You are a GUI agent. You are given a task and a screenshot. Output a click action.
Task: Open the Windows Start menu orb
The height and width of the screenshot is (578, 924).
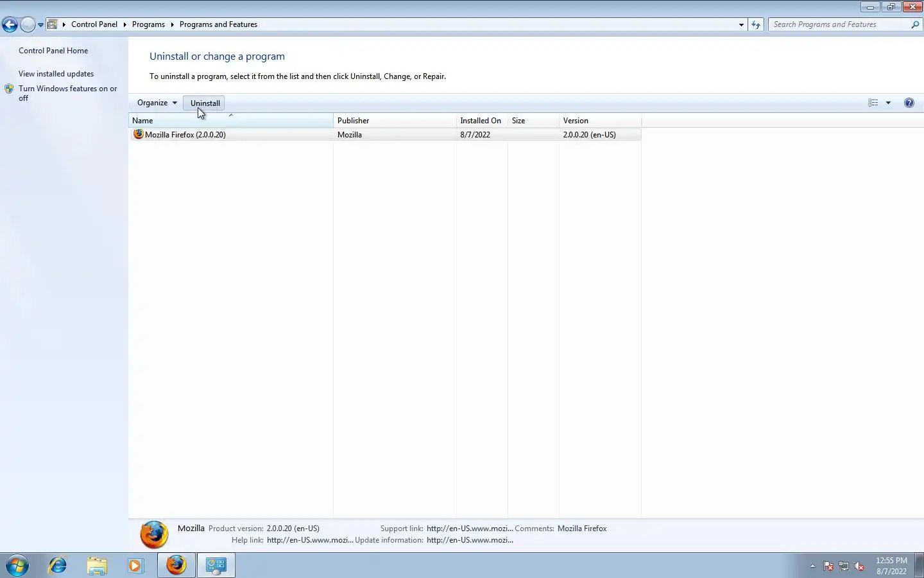pos(17,566)
